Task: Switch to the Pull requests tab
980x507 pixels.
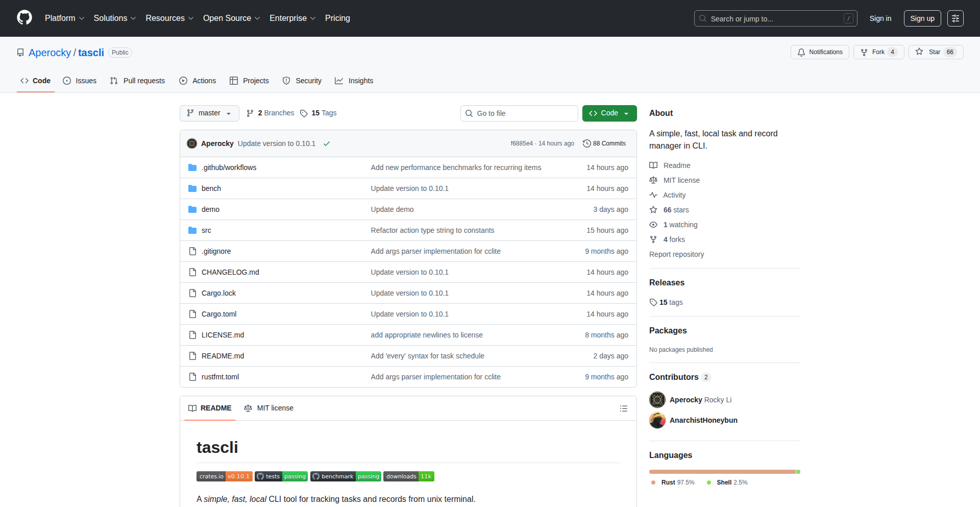Action: (143, 80)
